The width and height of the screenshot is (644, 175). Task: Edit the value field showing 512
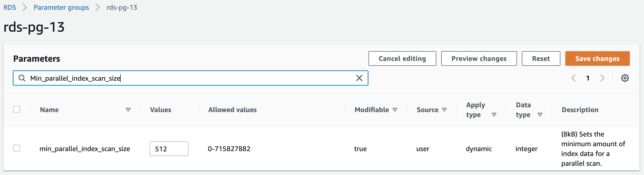pyautogui.click(x=169, y=149)
